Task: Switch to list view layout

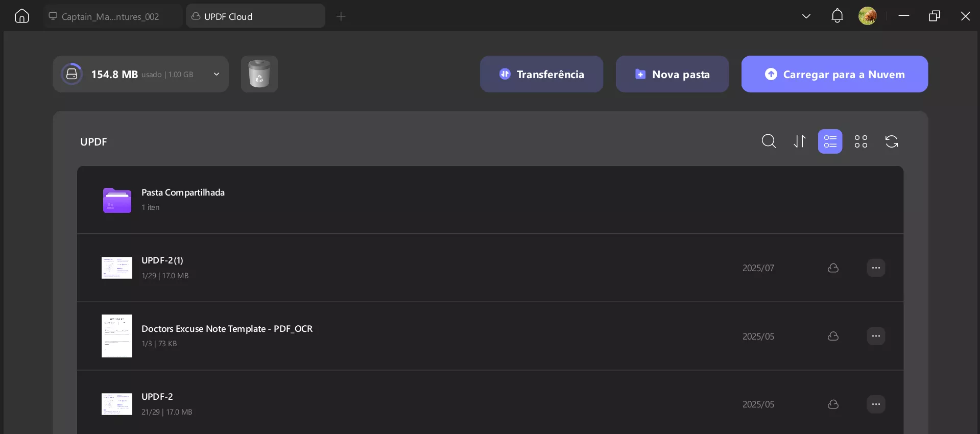Action: tap(830, 141)
